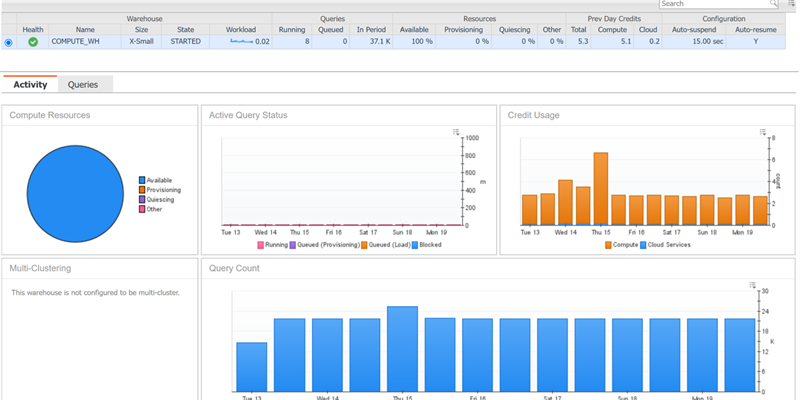The height and width of the screenshot is (400, 800).
Task: Click the tallest orange bar in Credit Usage
Action: tap(601, 189)
